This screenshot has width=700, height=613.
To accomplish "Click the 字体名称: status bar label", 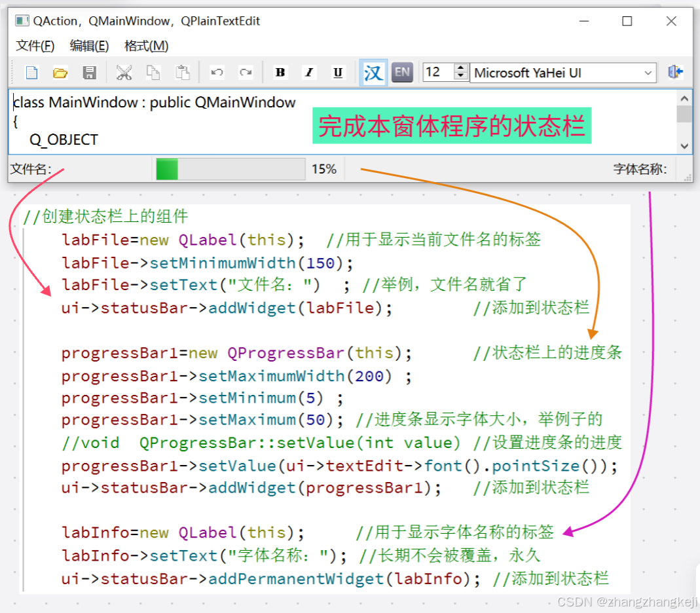I will 640,169.
